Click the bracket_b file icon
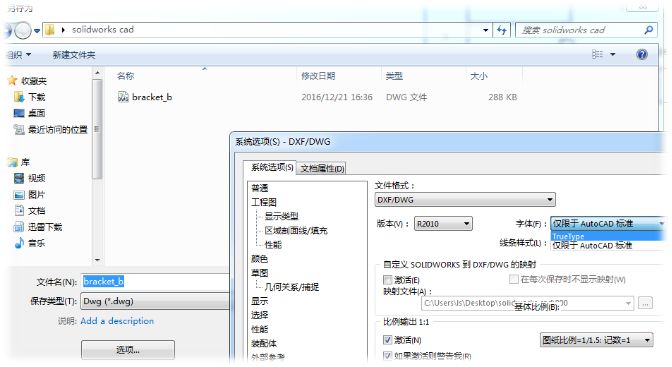The width and height of the screenshot is (672, 367). click(123, 97)
